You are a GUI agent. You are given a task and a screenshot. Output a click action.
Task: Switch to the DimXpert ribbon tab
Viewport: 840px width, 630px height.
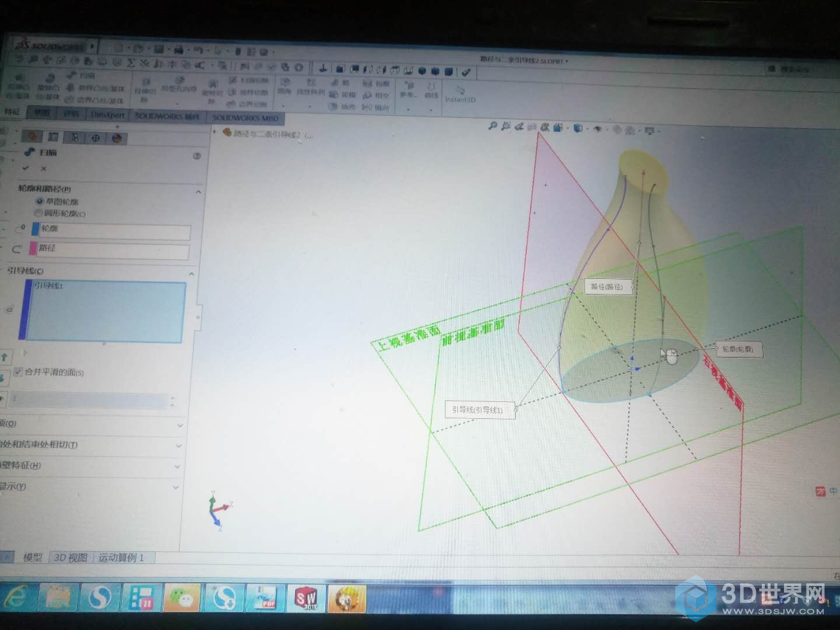pyautogui.click(x=108, y=114)
